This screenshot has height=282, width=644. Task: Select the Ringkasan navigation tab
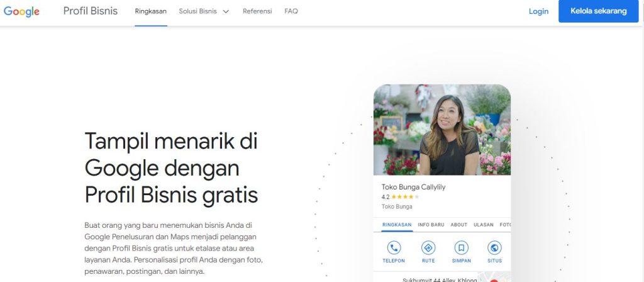(x=151, y=11)
